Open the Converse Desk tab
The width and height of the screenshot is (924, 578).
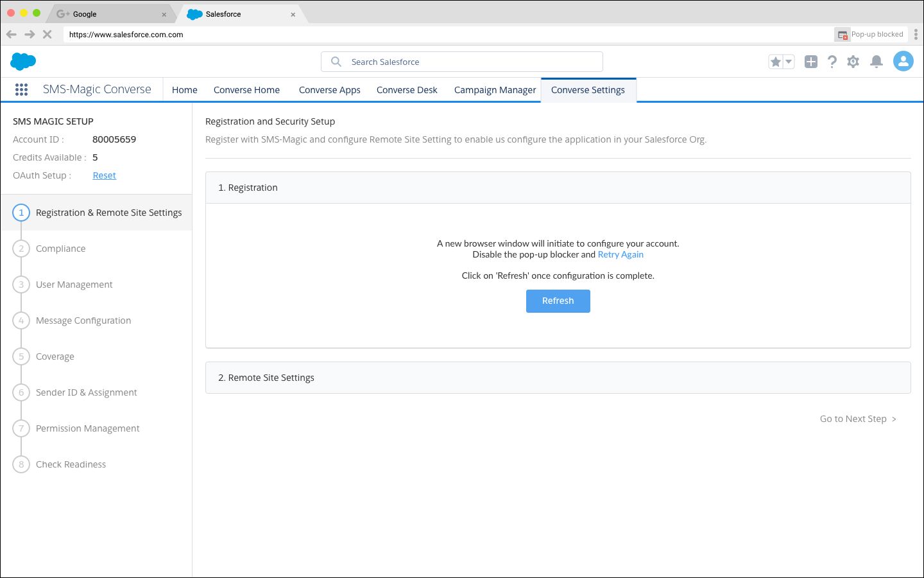pos(407,90)
